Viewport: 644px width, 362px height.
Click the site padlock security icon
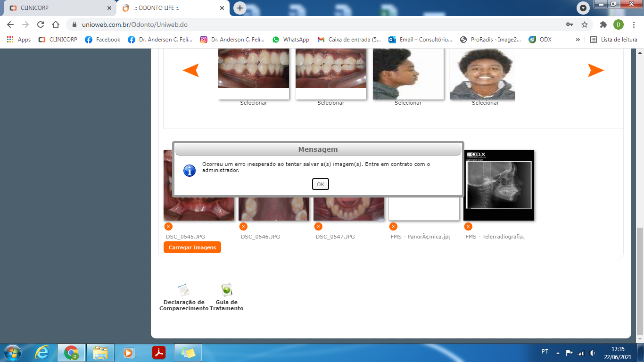(x=74, y=25)
